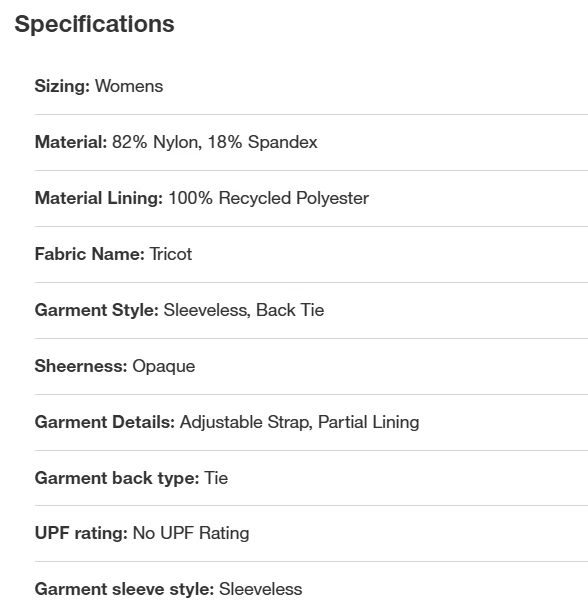The image size is (588, 610).
Task: Select the 100% Recycled Polyester text
Action: coord(269,198)
